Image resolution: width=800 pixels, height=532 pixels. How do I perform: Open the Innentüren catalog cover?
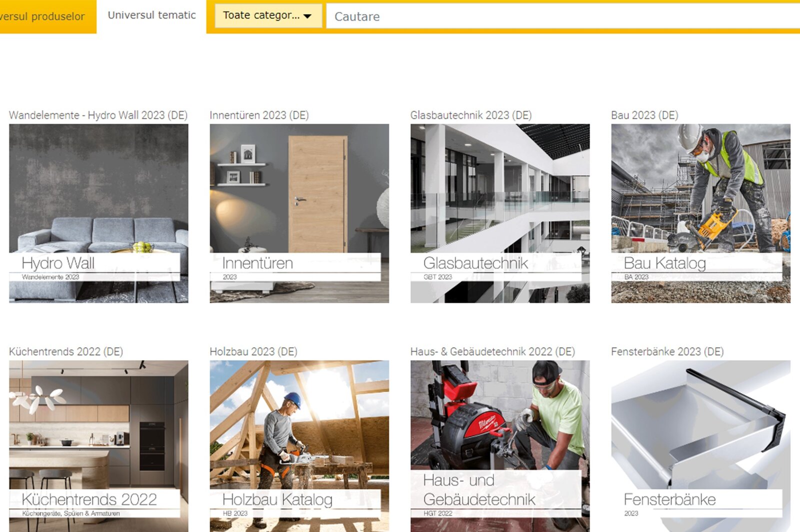[299, 213]
